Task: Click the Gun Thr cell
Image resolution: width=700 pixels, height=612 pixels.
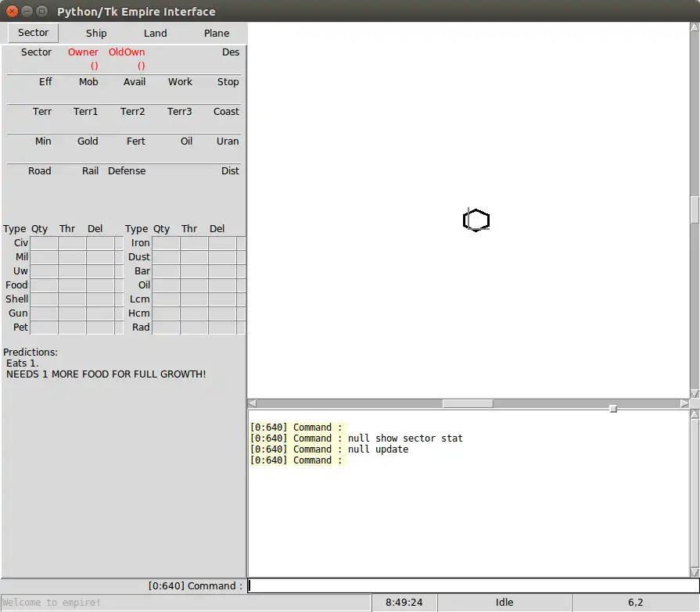Action: [72, 313]
